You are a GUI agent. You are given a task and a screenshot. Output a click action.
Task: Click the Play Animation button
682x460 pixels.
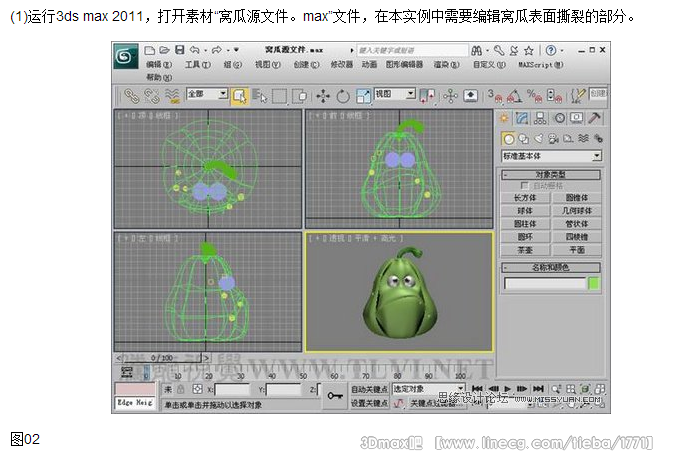point(507,389)
